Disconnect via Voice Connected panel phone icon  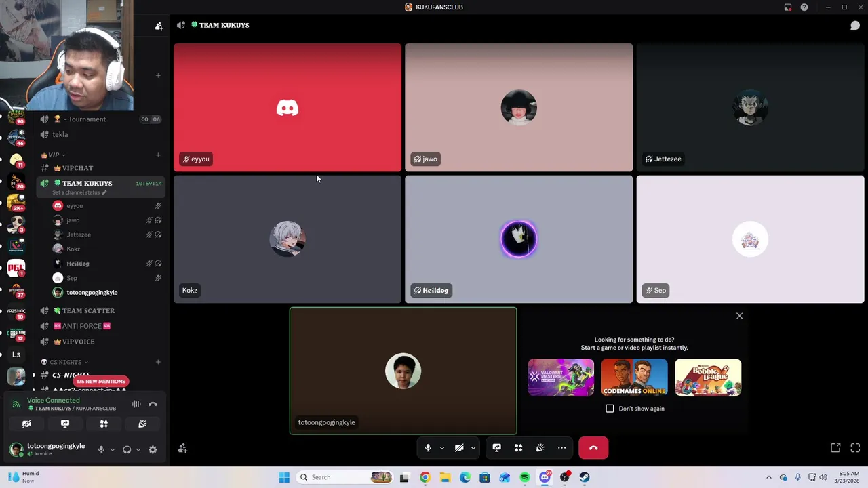[153, 404]
